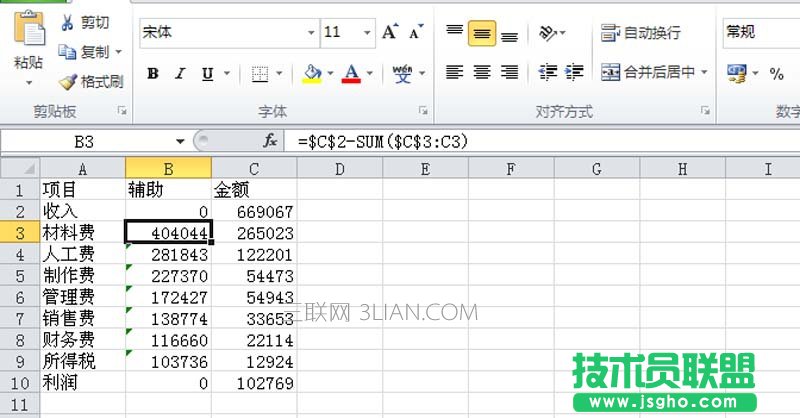Select column A header
This screenshot has height=418, width=800.
coord(83,168)
